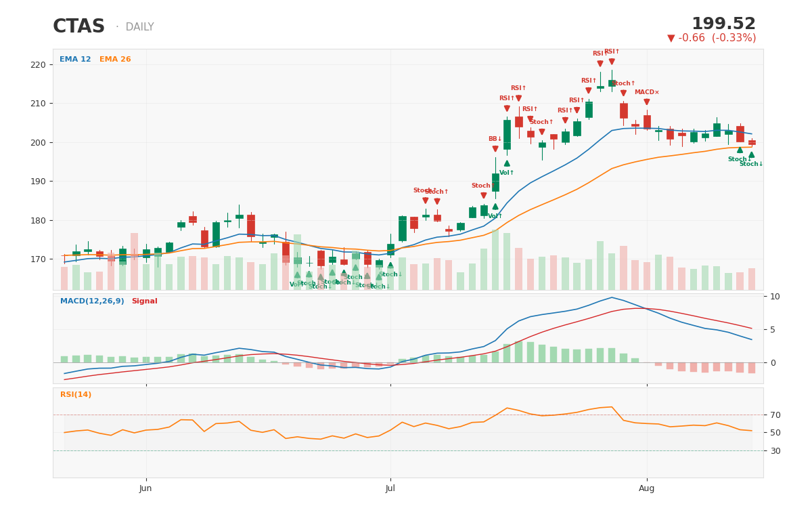
Task: Click the last price 199.52
Action: tap(723, 24)
